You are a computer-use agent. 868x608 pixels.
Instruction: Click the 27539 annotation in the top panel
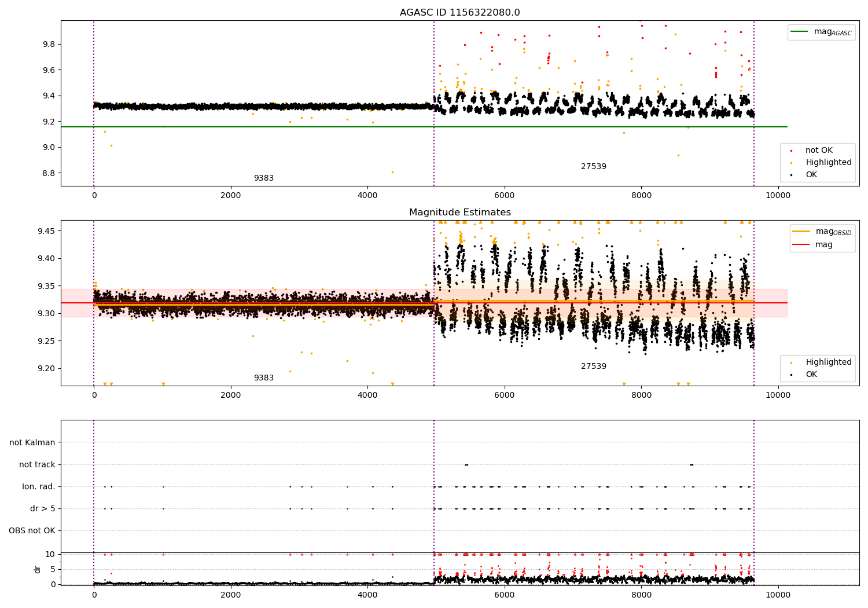click(x=594, y=167)
